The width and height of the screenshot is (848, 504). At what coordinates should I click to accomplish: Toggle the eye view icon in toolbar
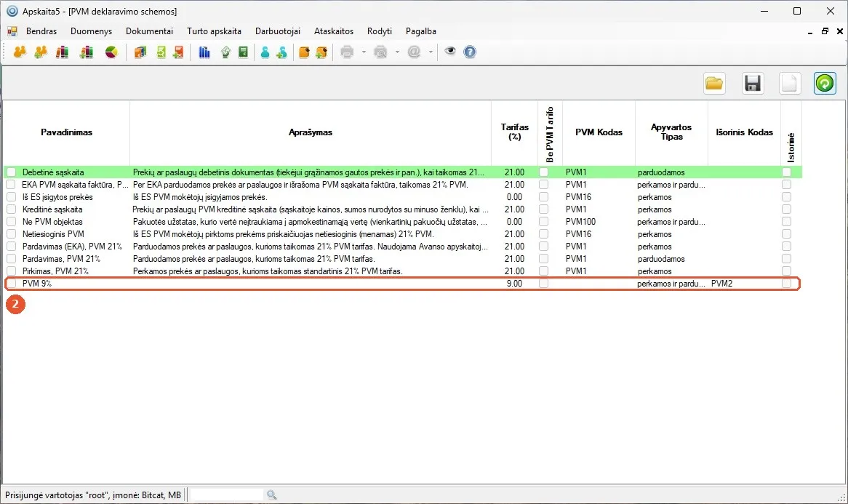(450, 52)
